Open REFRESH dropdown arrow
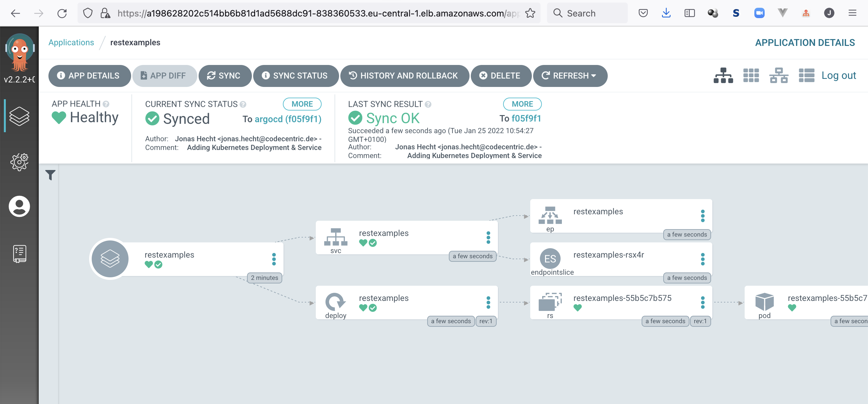868x404 pixels. (594, 76)
